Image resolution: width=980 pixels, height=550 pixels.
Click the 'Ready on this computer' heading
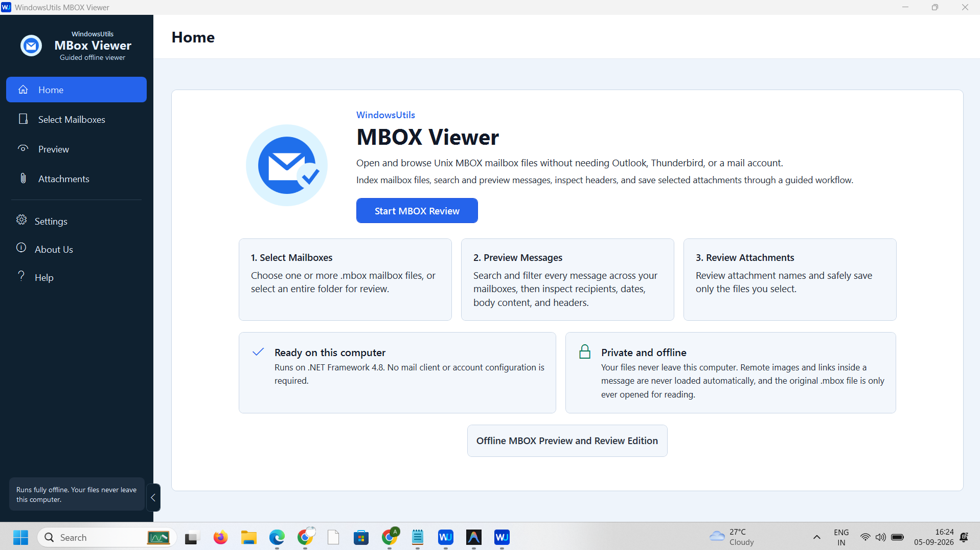click(x=330, y=353)
